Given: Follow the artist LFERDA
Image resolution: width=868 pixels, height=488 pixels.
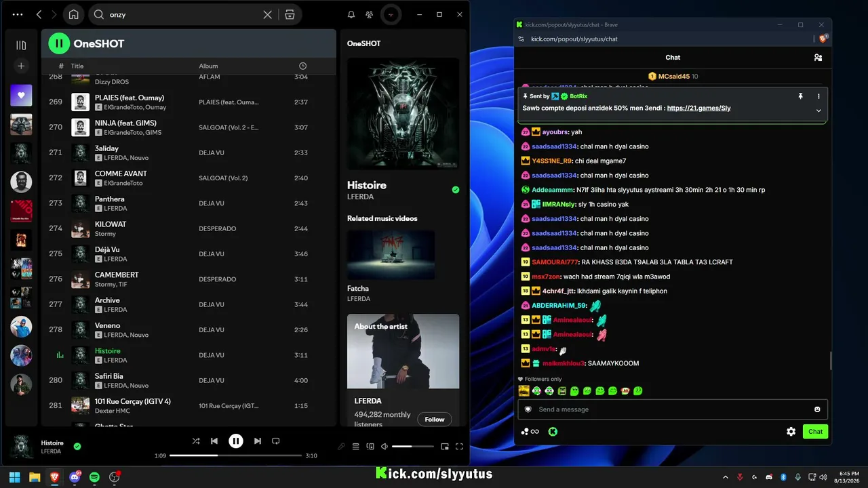Looking at the screenshot, I should tap(435, 419).
